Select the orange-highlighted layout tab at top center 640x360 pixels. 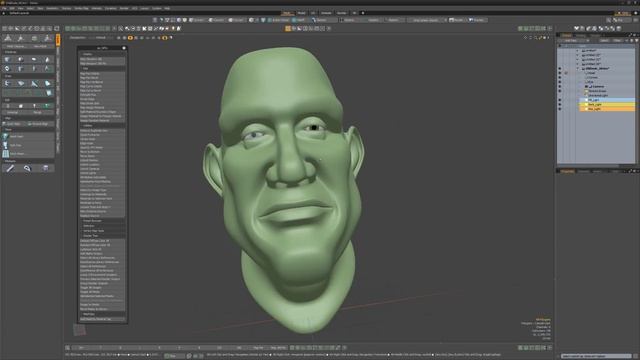(287, 13)
